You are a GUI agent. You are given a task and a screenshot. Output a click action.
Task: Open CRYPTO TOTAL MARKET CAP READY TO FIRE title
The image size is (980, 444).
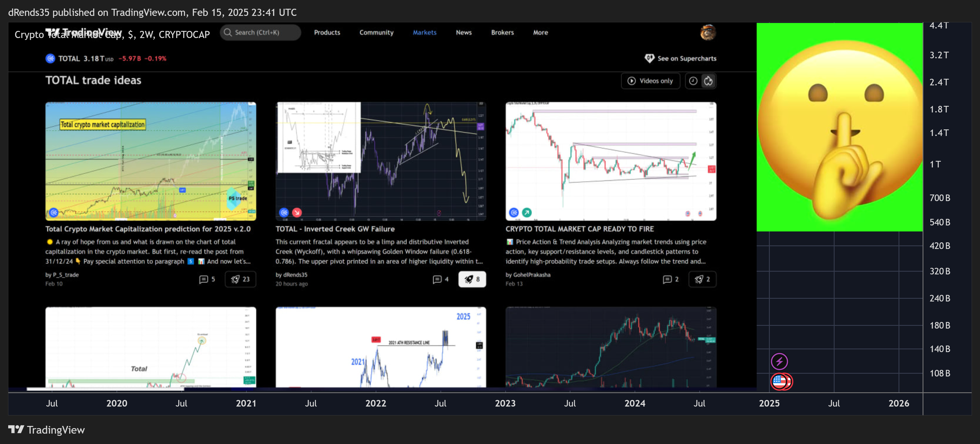580,229
